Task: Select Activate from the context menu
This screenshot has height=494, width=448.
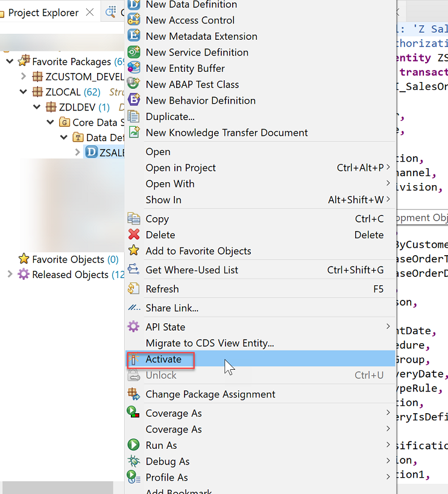Action: (x=260, y=359)
